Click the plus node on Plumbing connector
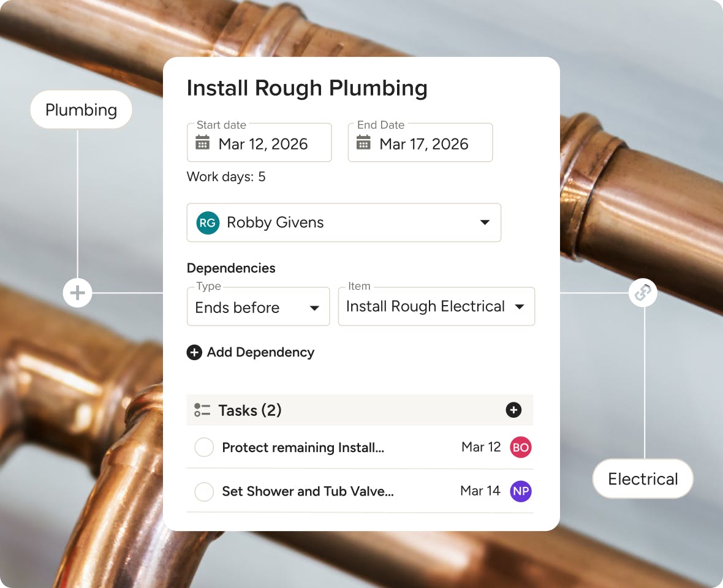Screen dimensions: 723x588 tap(78, 293)
